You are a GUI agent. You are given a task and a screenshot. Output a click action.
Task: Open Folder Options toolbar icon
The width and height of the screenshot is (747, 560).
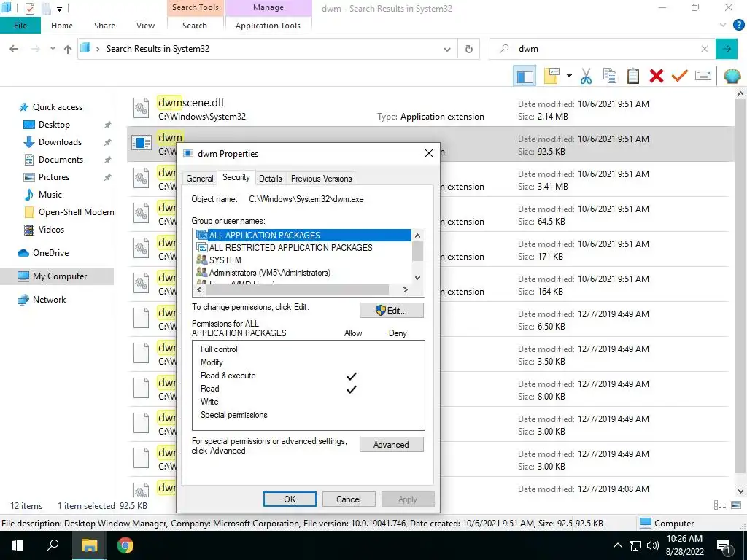click(x=551, y=76)
